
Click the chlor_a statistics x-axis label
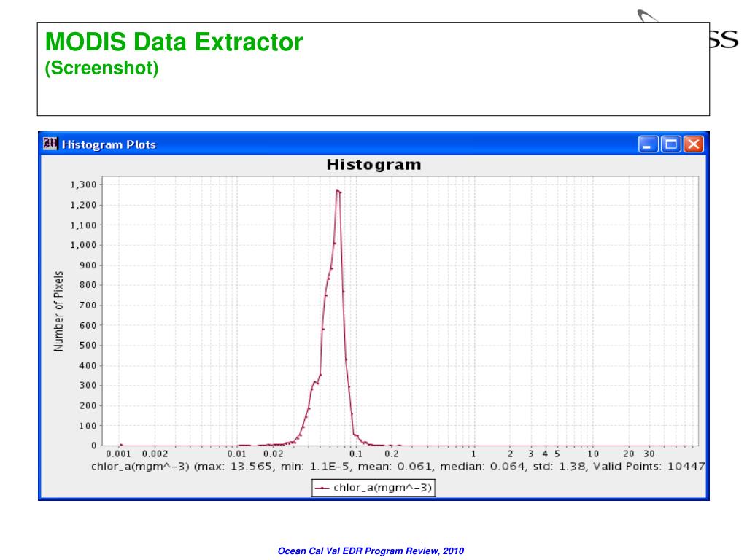tap(398, 467)
